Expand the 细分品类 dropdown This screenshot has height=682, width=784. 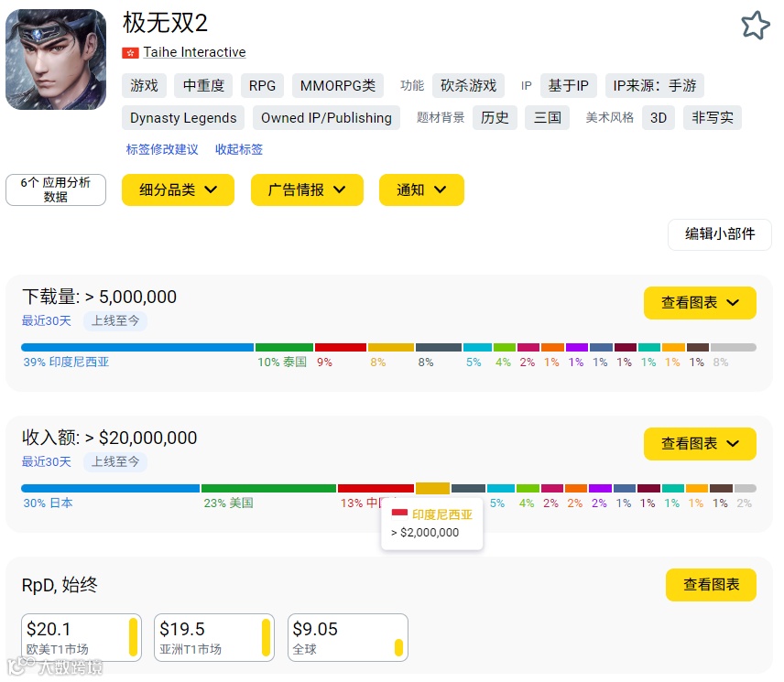tap(178, 189)
